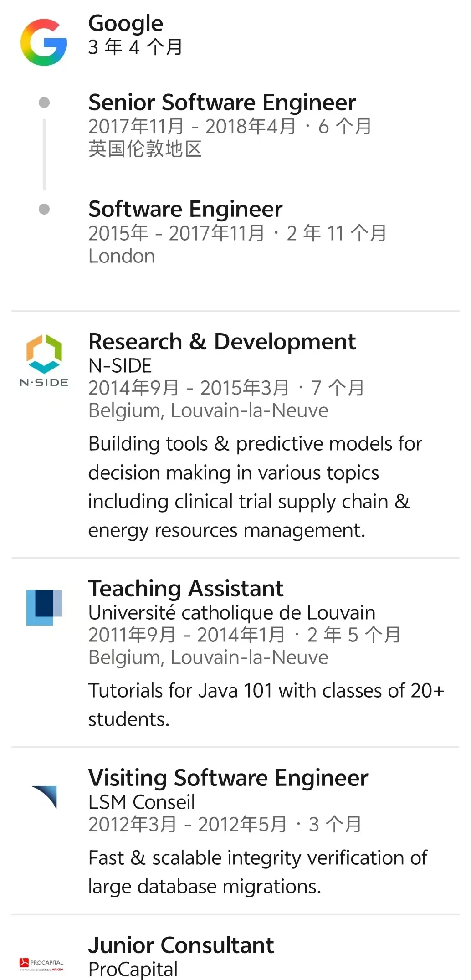
Task: Open the Visiting Software Engineer role
Action: [x=228, y=778]
